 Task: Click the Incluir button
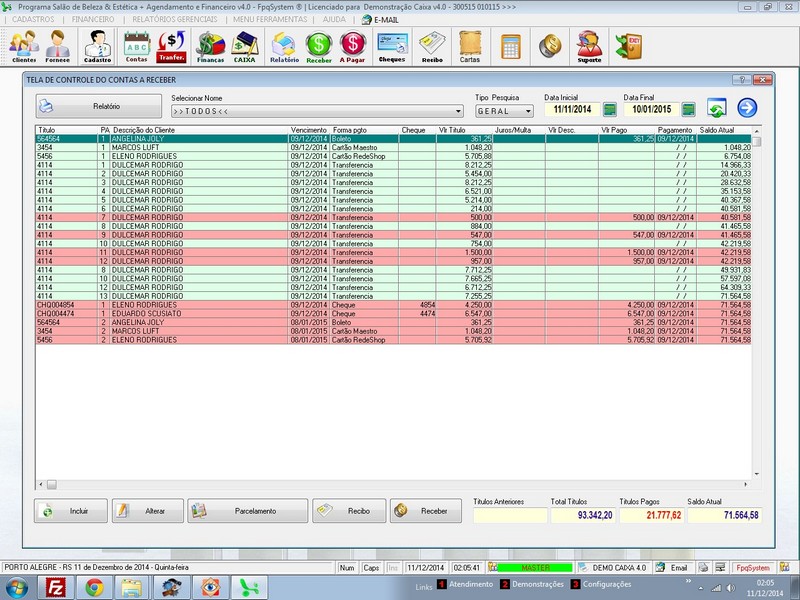tap(71, 511)
